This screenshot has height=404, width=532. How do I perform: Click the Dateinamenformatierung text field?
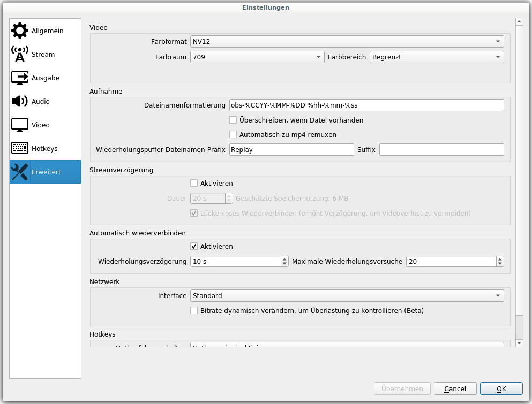366,105
